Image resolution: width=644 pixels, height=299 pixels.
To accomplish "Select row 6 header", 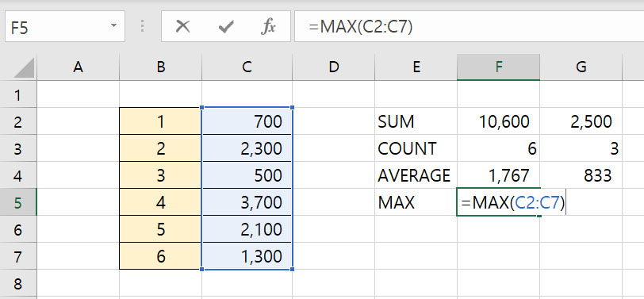I will [18, 229].
